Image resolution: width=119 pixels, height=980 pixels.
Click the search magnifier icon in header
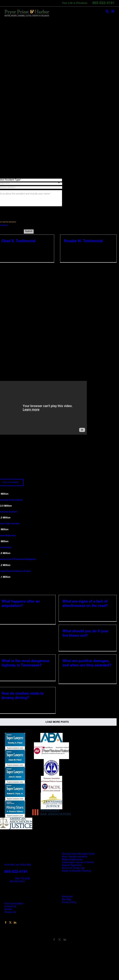107,11
